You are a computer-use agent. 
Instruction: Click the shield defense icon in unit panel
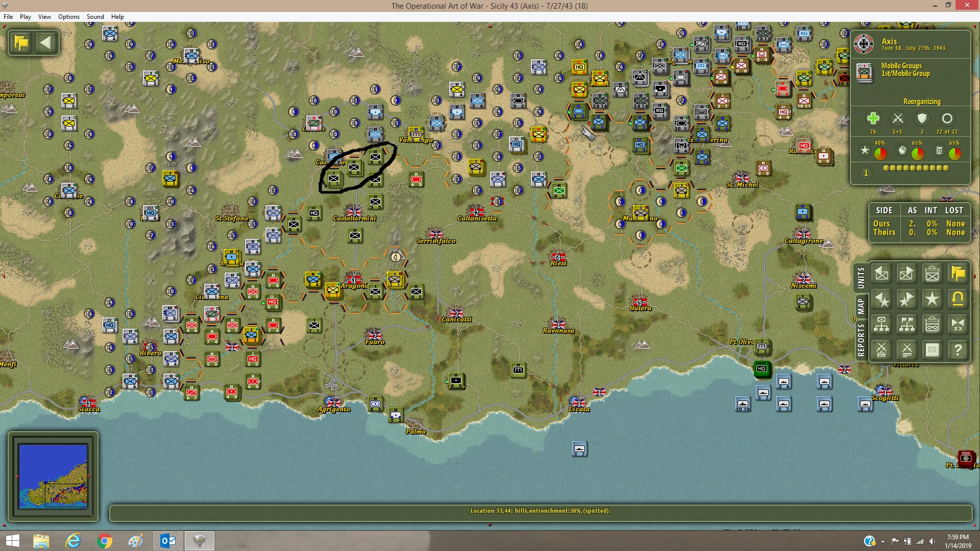[922, 119]
